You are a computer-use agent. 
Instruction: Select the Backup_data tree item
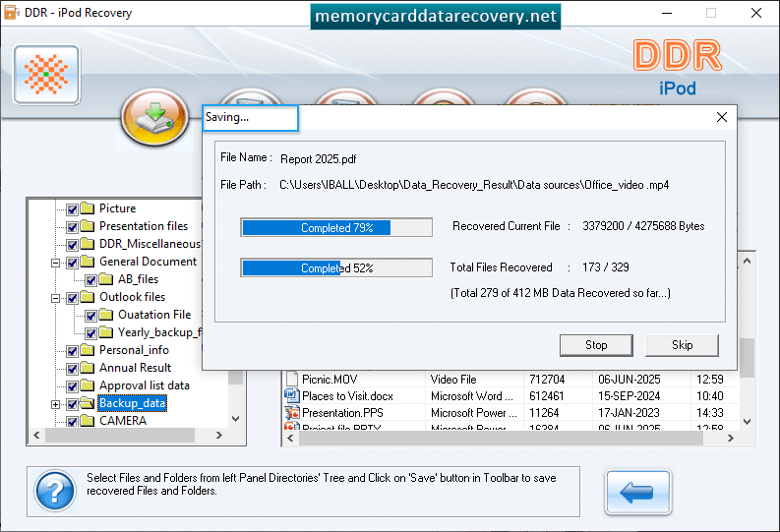click(132, 403)
